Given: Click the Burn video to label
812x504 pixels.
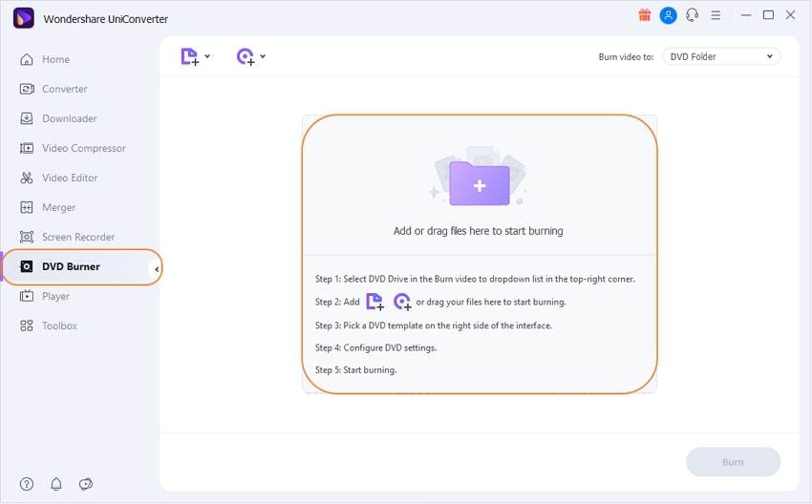Looking at the screenshot, I should pyautogui.click(x=626, y=57).
